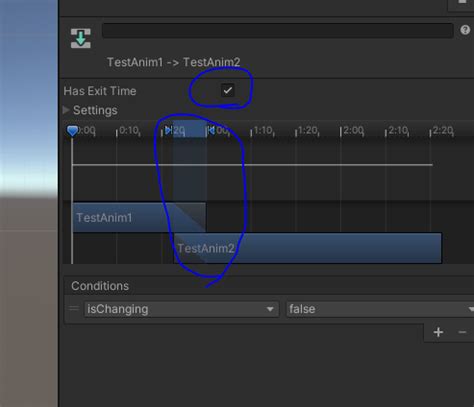Add a condition with the plus button
474x407 pixels.
pyautogui.click(x=438, y=332)
